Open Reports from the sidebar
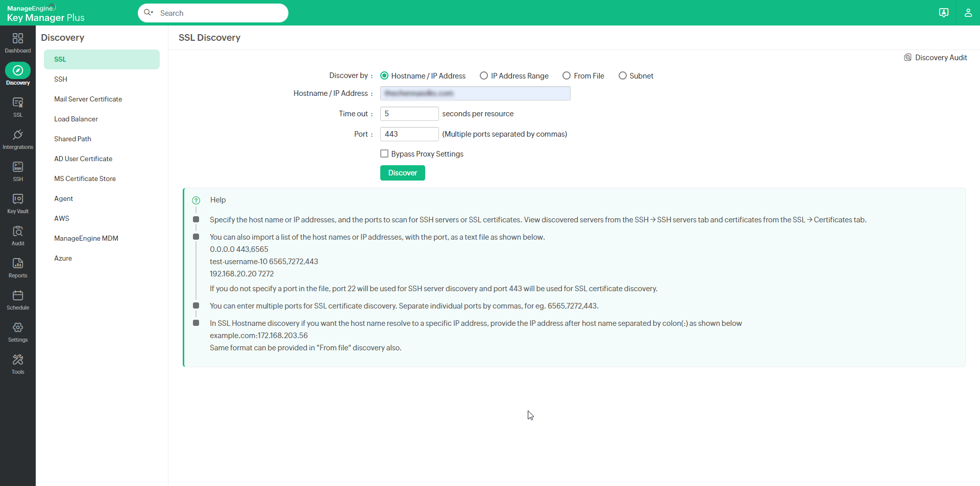 coord(18,267)
